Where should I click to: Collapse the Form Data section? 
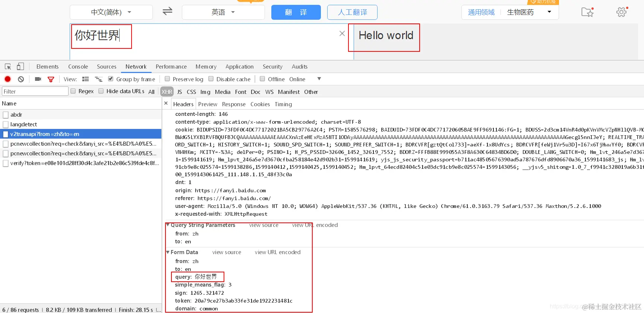[x=168, y=252]
